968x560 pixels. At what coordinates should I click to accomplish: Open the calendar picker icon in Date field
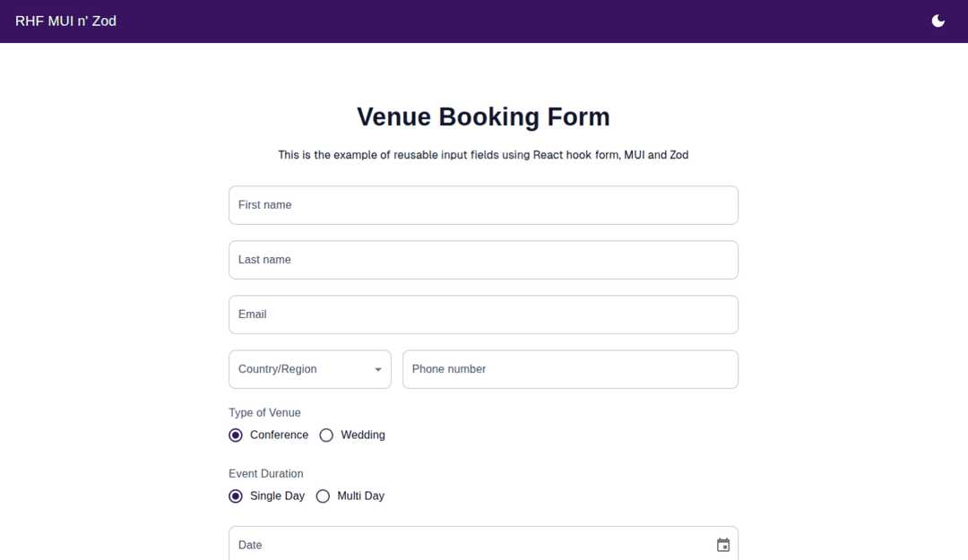[x=723, y=545]
